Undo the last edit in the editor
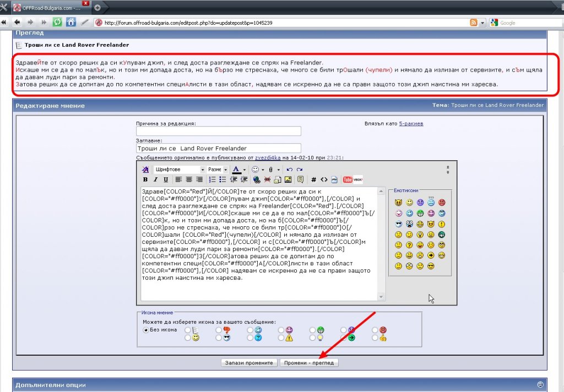The height and width of the screenshot is (392, 564). point(289,170)
